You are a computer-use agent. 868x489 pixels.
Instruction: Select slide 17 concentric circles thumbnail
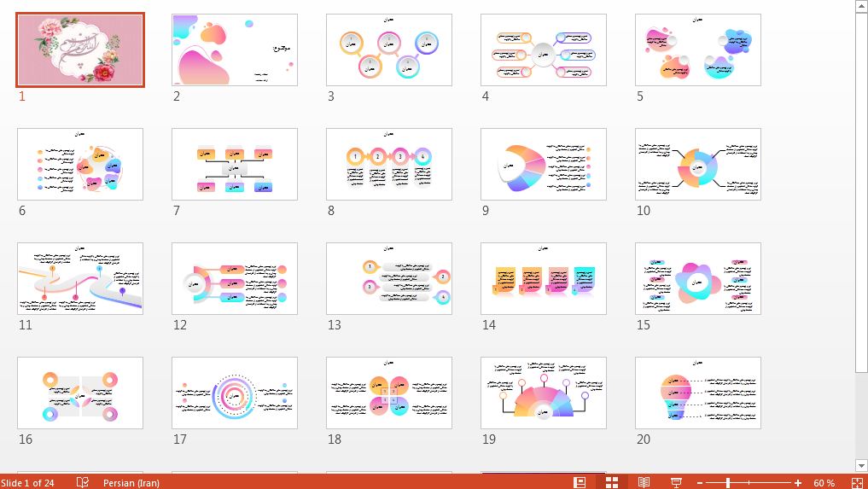(235, 393)
